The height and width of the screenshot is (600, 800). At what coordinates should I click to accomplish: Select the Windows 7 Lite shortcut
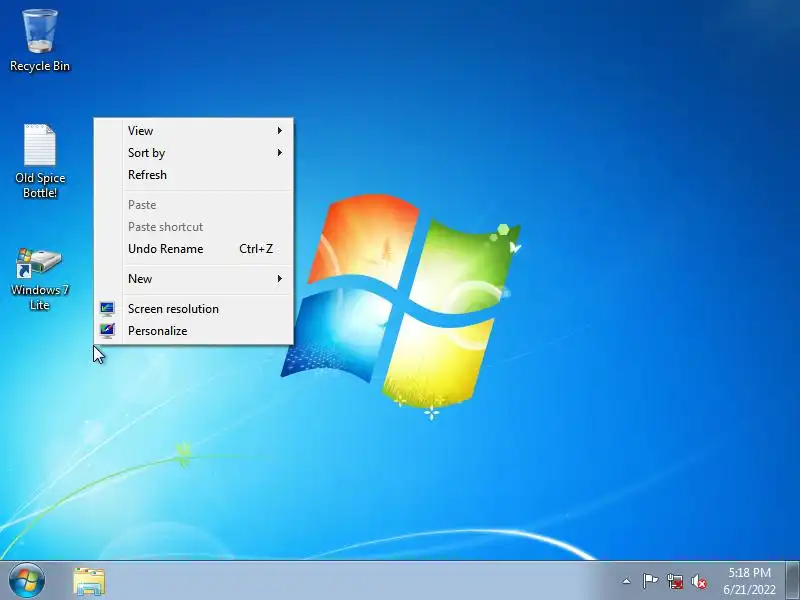tap(40, 279)
